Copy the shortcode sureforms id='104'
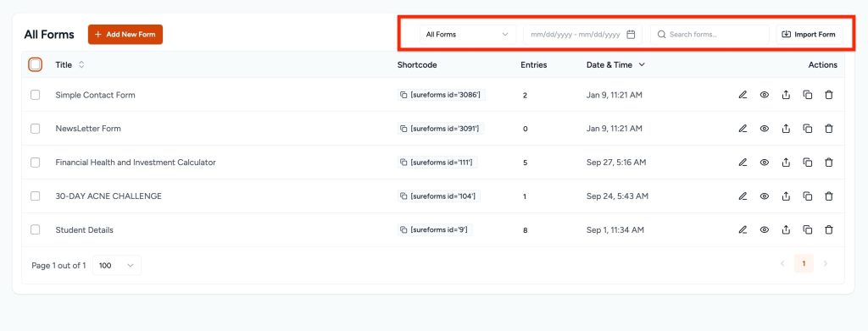 (403, 196)
